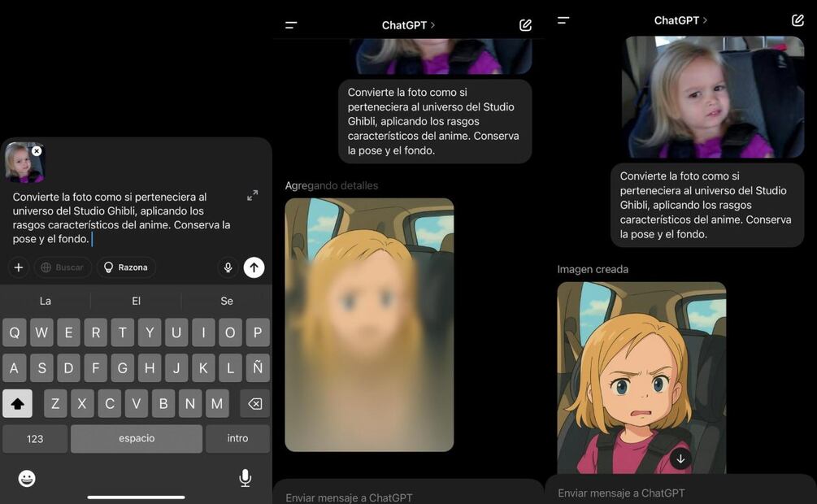
Task: Open the ChatGPT model selector above blurred image
Action: tap(408, 25)
